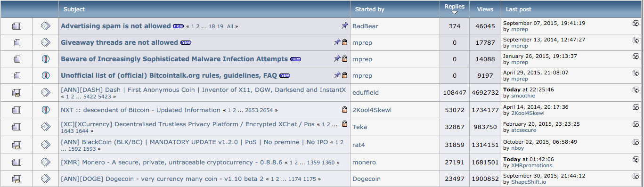Click last-post icon in Monero thread row

(636, 159)
